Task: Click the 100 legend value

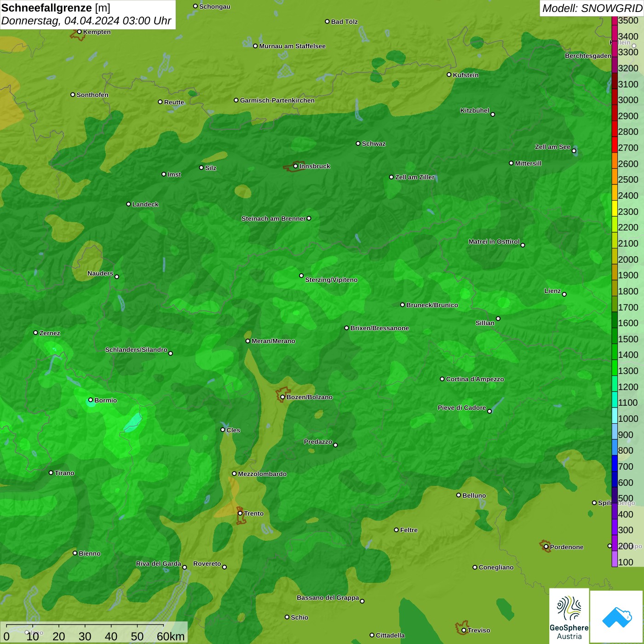Action: (626, 562)
